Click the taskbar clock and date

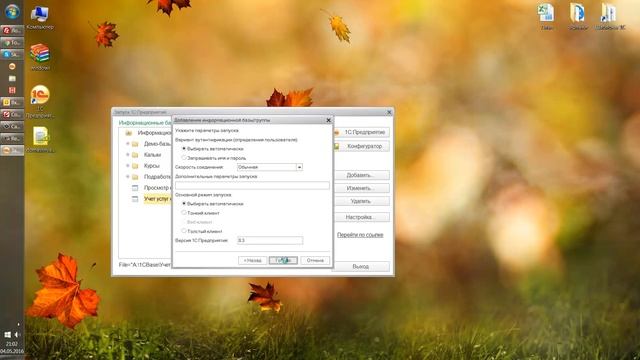[x=12, y=348]
